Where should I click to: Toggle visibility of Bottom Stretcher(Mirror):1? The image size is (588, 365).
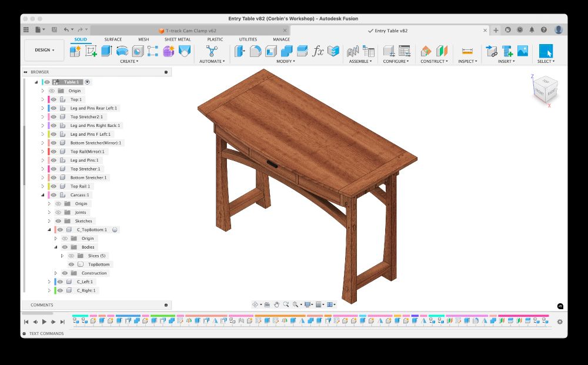[54, 143]
